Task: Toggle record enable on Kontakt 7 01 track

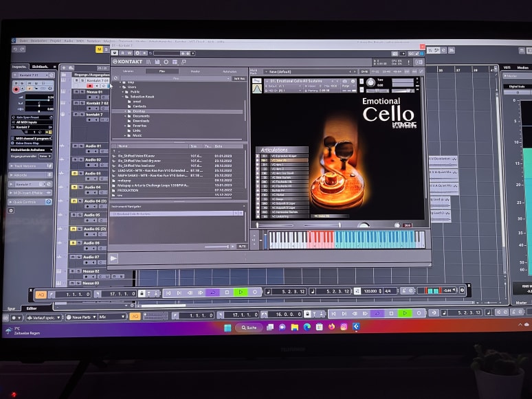Action: pyautogui.click(x=89, y=86)
